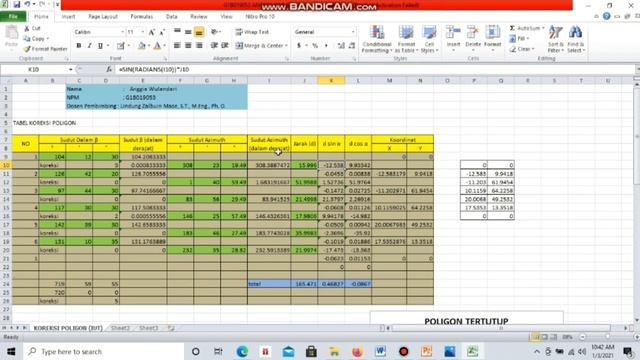The image size is (640, 360).
Task: Open Format as Table gallery
Action: [406, 39]
